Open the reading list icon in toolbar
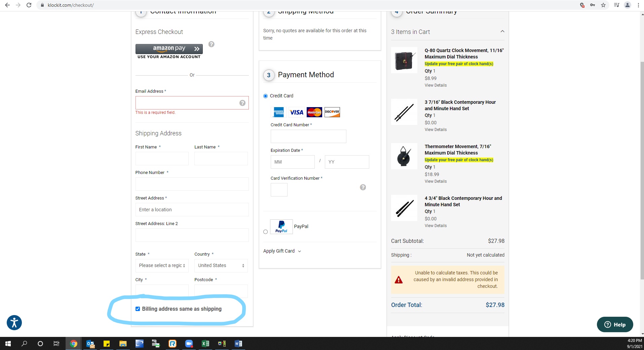644x350 pixels. point(616,5)
